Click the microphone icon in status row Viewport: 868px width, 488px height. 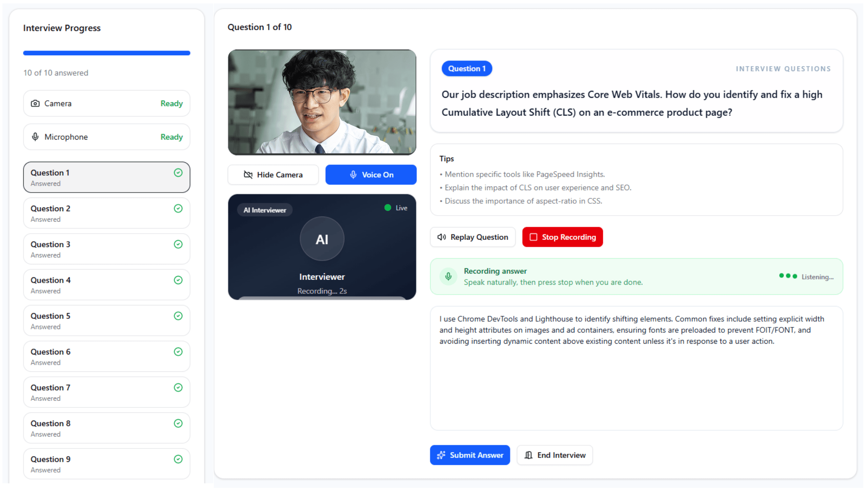pyautogui.click(x=35, y=137)
